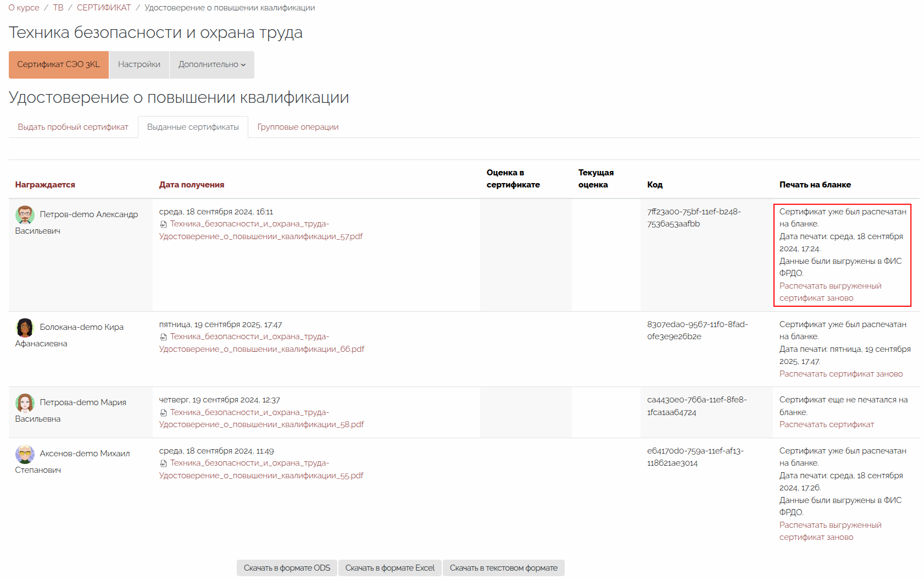The width and height of the screenshot is (924, 580).
Task: Click Распечатать сертификат link for Петрова-demo
Action: [826, 424]
